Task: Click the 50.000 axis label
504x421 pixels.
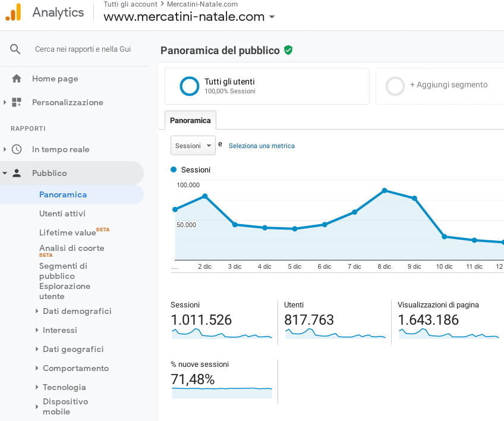Action: 186,225
